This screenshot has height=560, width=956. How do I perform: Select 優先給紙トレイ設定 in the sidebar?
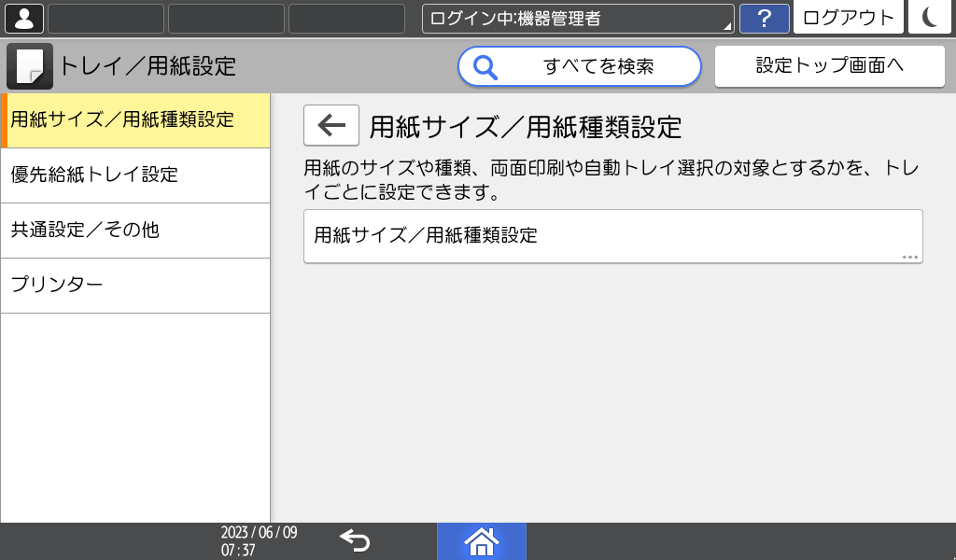[x=135, y=175]
